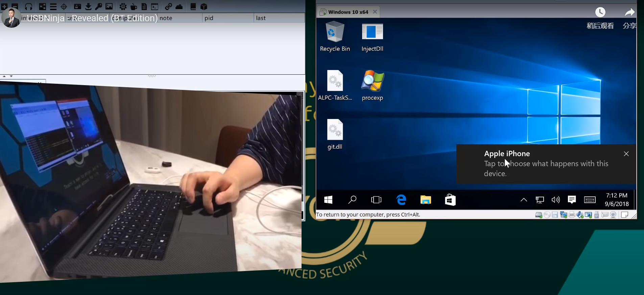Sort sessions by the note column
The image size is (644, 295).
[180, 18]
